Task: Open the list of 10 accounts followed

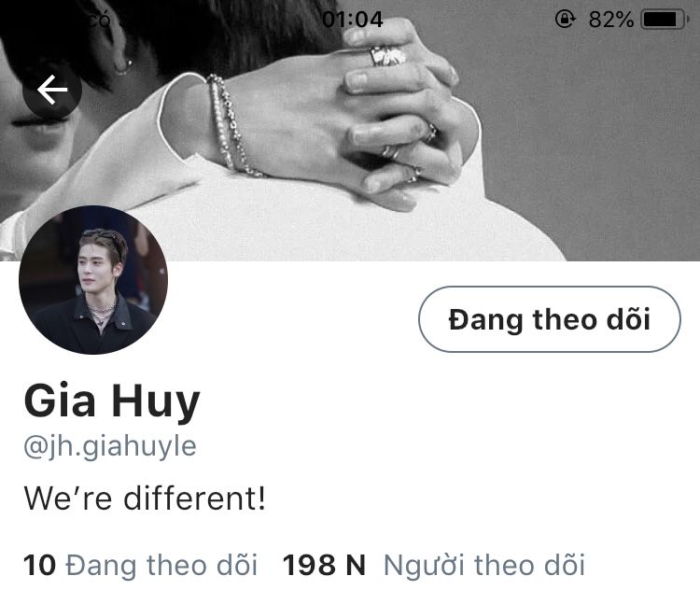Action: click(x=141, y=565)
